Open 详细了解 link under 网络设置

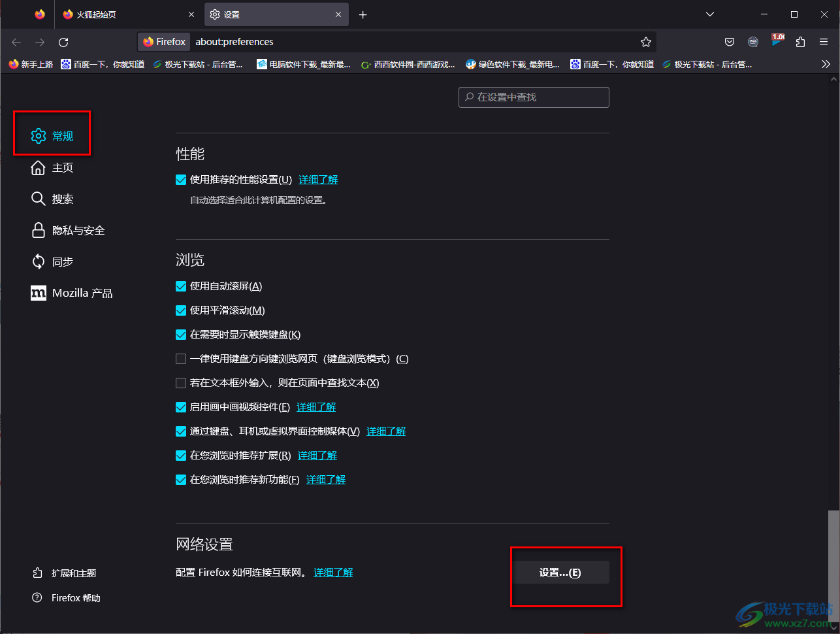[333, 573]
